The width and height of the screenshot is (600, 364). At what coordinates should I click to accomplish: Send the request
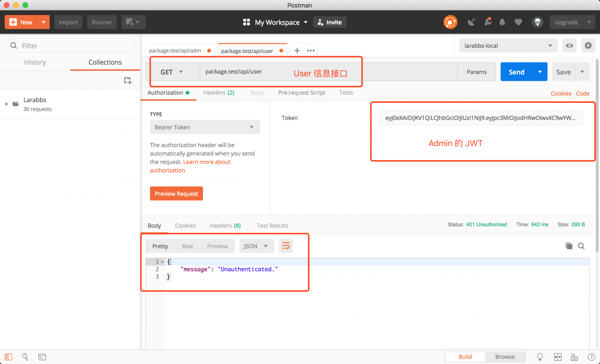coord(517,72)
